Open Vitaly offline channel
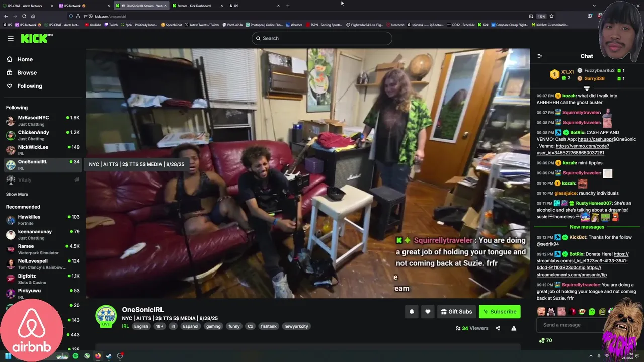Screen dimensions: 644x362 coord(43,179)
